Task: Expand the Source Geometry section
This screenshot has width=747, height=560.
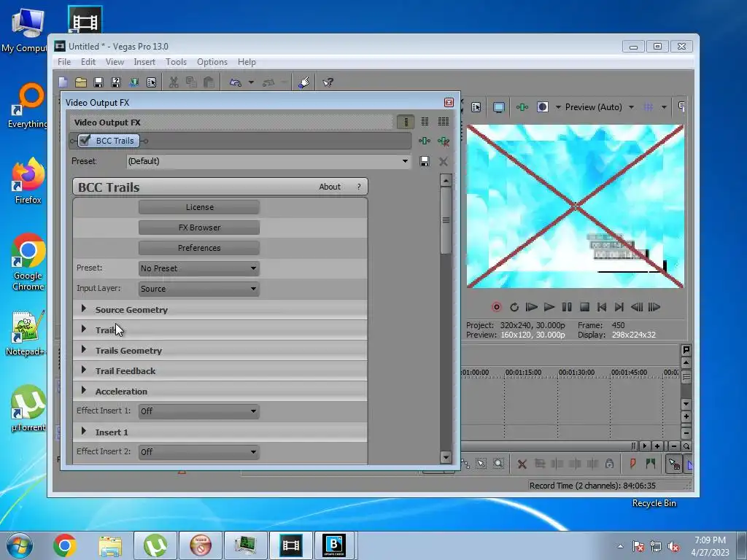Action: 84,308
